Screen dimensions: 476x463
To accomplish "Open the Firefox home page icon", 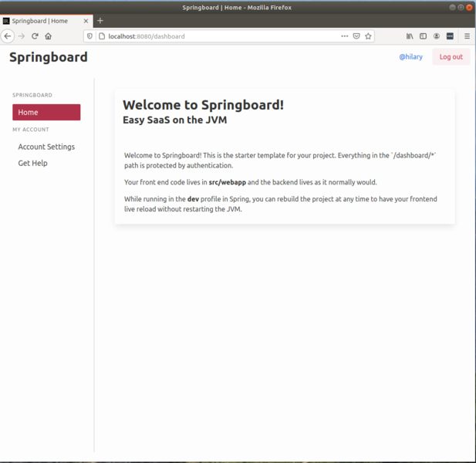I will click(49, 36).
